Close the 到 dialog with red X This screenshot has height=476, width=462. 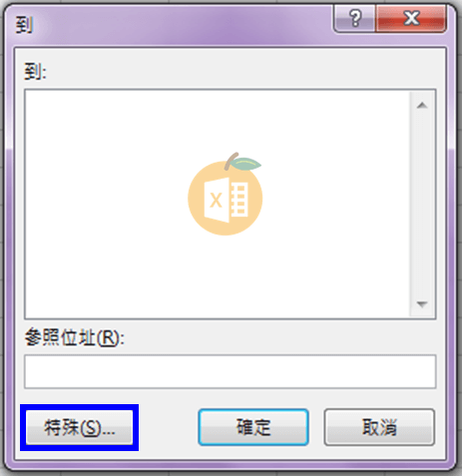[x=411, y=19]
